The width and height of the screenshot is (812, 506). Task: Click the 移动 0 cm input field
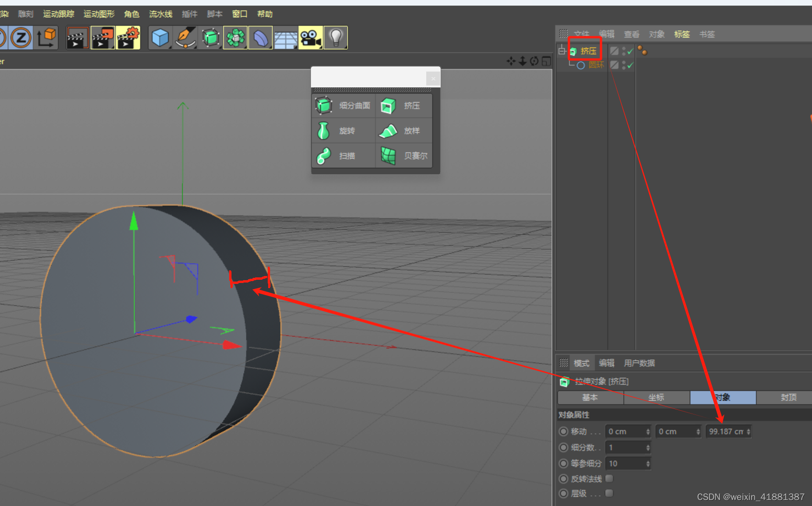(x=625, y=431)
